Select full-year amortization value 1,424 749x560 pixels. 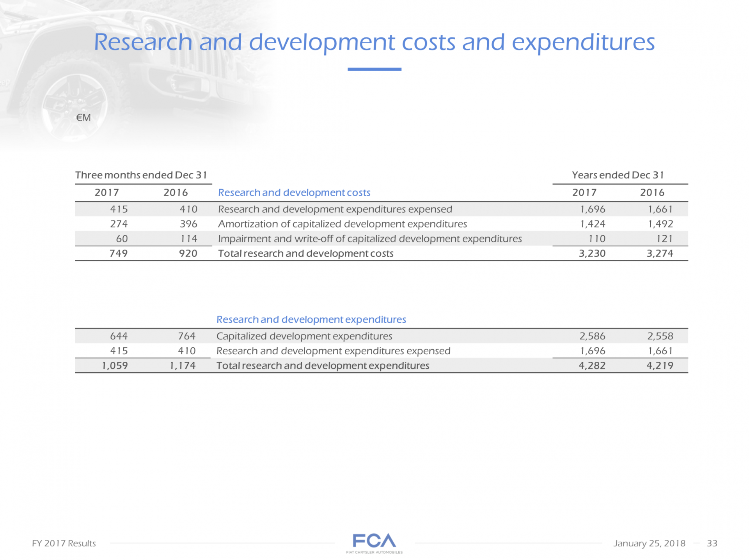593,224
